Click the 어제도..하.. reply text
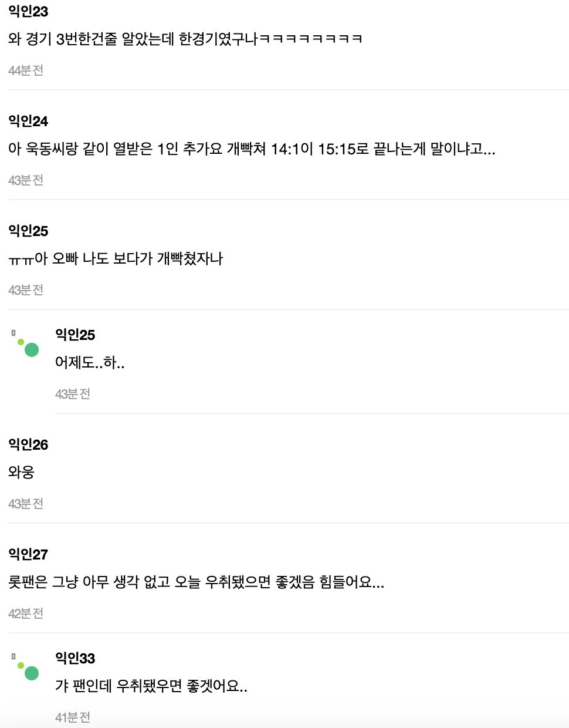This screenshot has height=728, width=569. 90,363
